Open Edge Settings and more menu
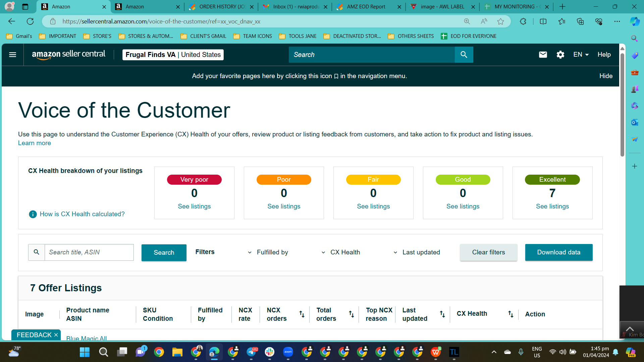The height and width of the screenshot is (362, 644). tap(617, 21)
